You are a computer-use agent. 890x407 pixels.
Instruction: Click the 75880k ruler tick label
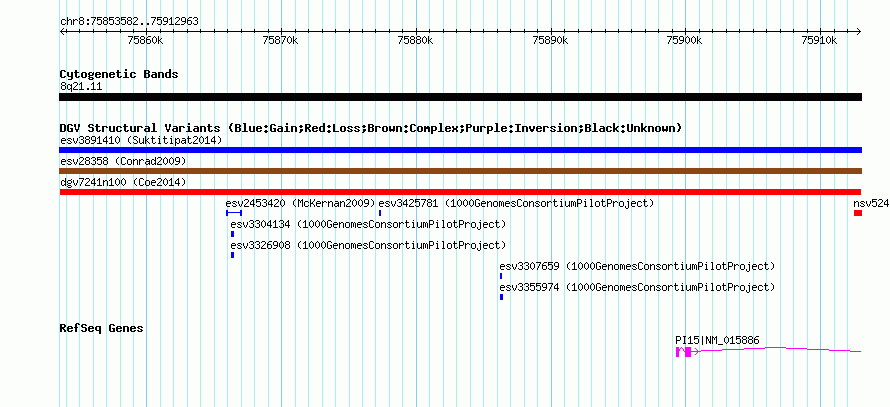(415, 40)
